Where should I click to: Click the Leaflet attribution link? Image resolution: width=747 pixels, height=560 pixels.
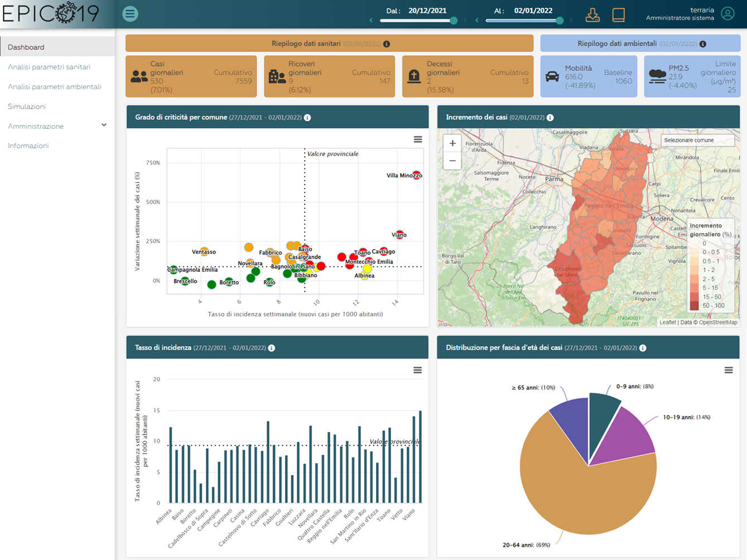[667, 322]
